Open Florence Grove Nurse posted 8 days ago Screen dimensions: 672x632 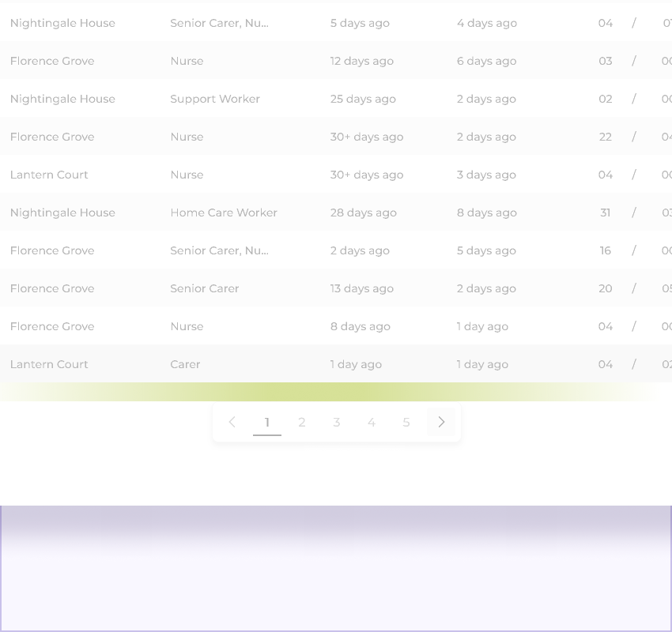click(336, 325)
